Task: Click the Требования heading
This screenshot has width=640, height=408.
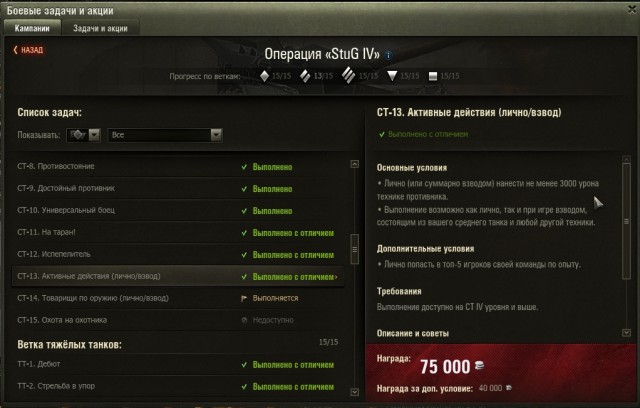Action: (399, 291)
